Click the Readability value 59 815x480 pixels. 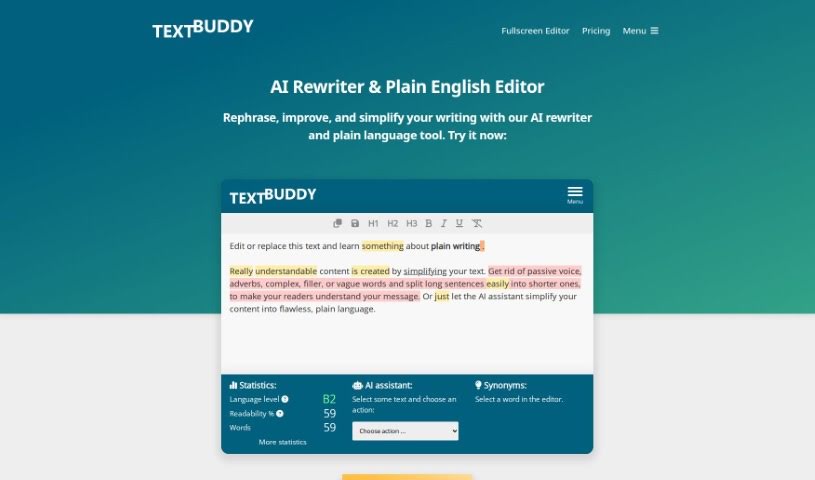pos(330,413)
